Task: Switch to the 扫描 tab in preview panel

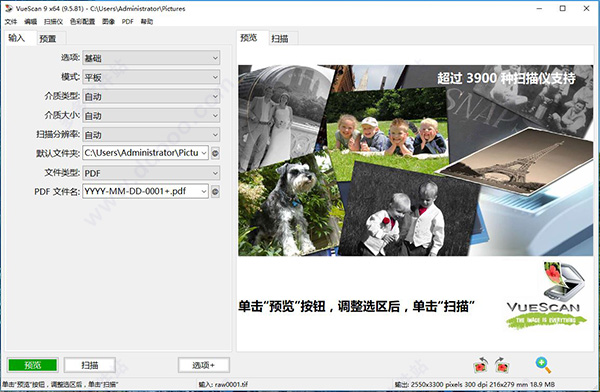Action: click(x=280, y=38)
